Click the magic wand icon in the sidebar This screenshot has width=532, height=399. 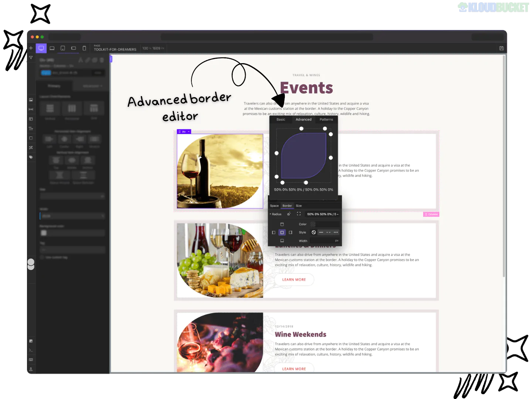[31, 147]
